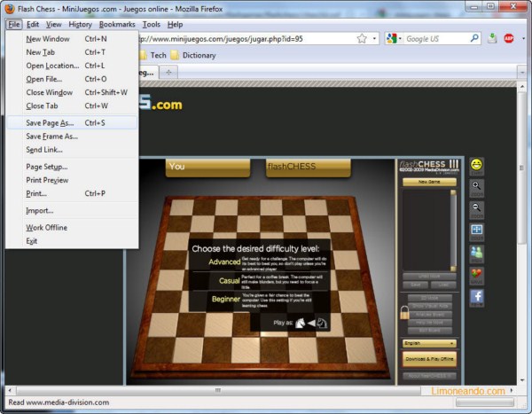
Task: Click the Facebook share icon
Action: (477, 297)
